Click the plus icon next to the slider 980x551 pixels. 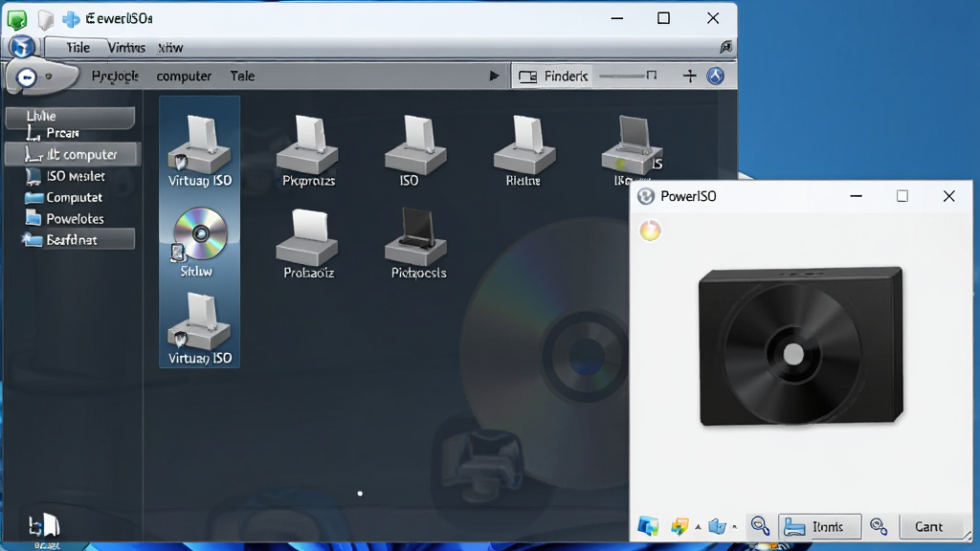click(x=689, y=77)
